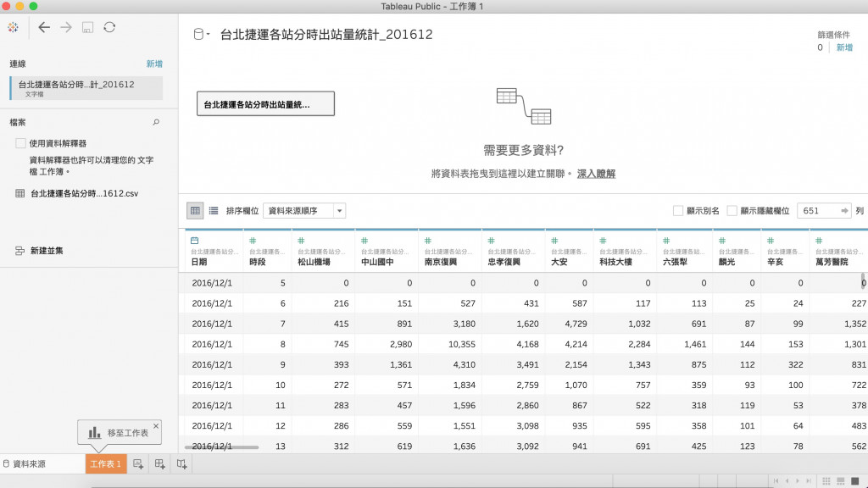Switch to metadata list view

[214, 211]
